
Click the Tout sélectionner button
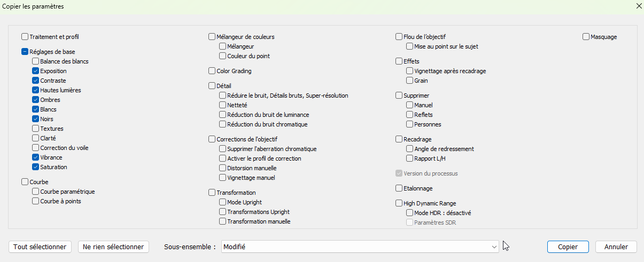pos(40,247)
